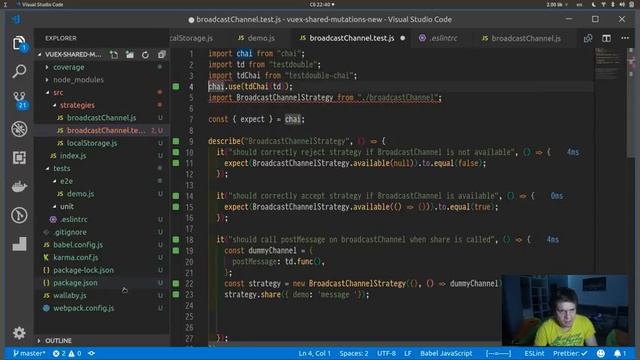This screenshot has width=640, height=360.
Task: Open the editor More Actions menu
Action: (x=625, y=38)
